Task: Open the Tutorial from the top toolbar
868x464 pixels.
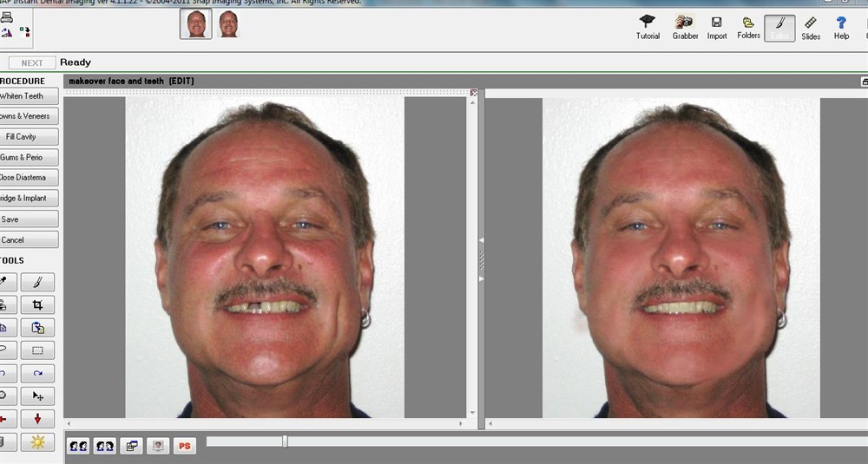Action: [648, 28]
